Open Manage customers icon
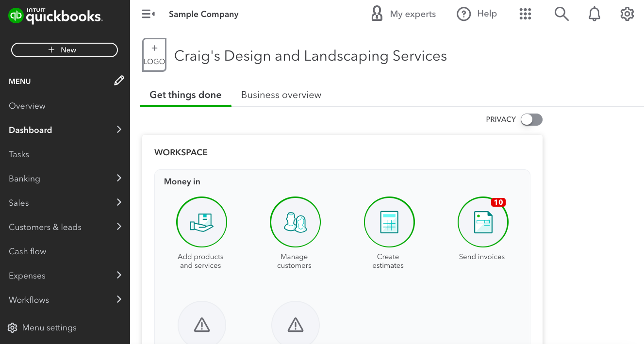Screen dimensions: 644x344 tap(295, 222)
